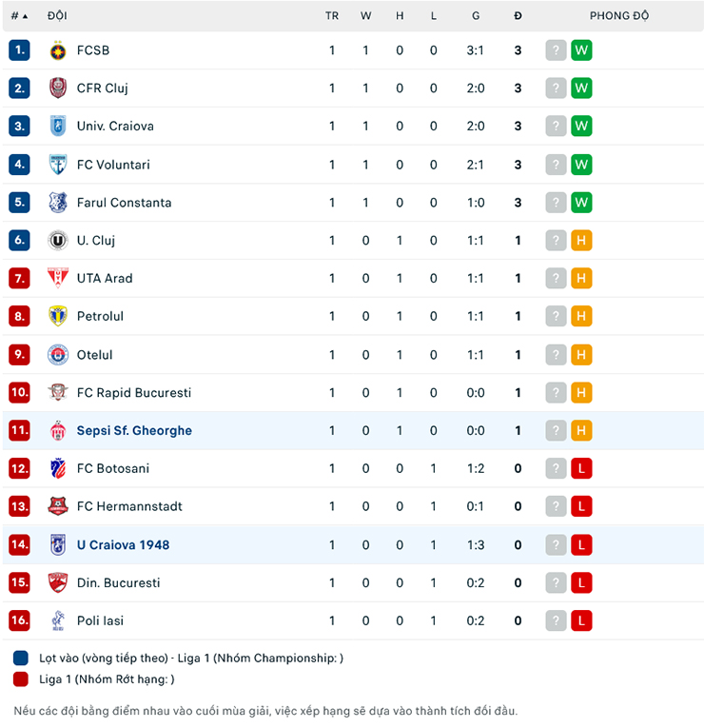
Task: Open the U Craiova 1948 team link
Action: (123, 544)
